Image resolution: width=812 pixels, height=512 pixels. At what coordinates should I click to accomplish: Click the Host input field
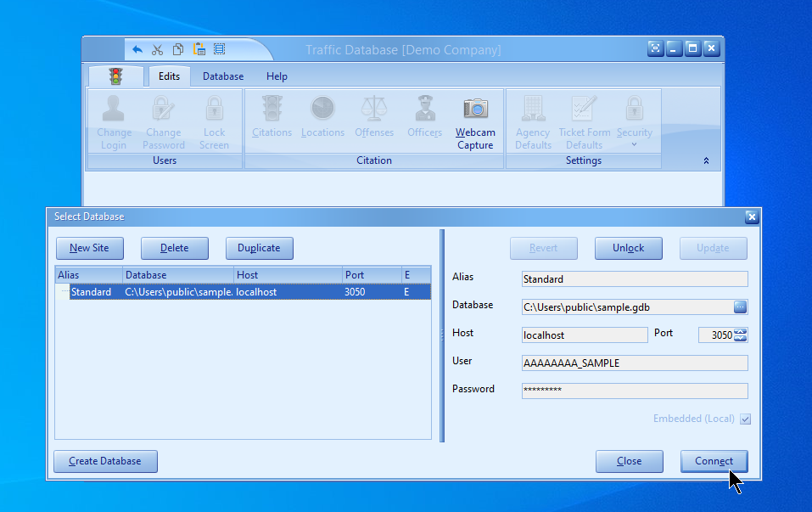click(x=585, y=335)
